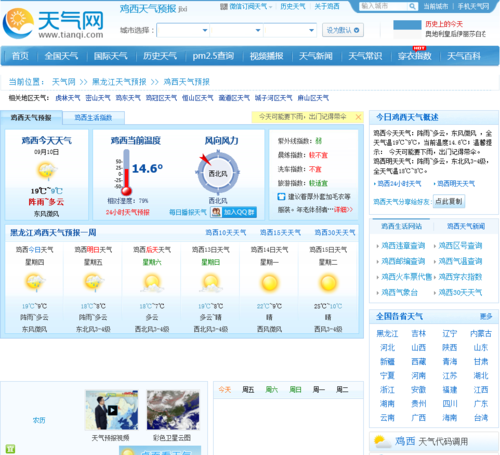This screenshot has width=500, height=455.
Task: Click the wind direction compass dial
Action: (x=218, y=173)
